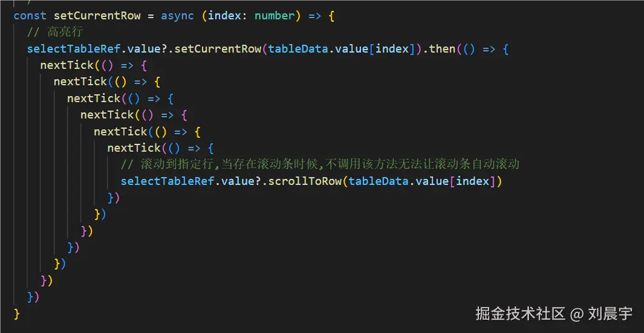Click the .then method call

pos(441,48)
